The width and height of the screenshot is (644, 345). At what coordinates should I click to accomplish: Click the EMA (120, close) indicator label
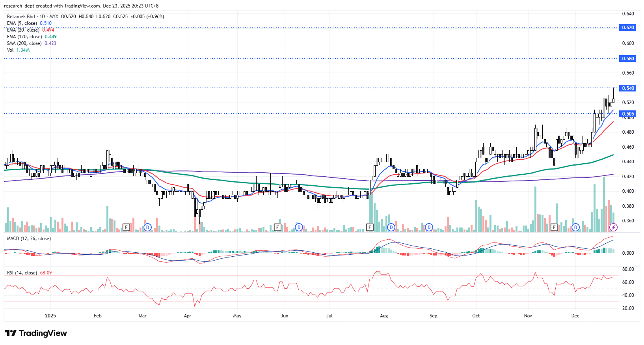pyautogui.click(x=24, y=37)
